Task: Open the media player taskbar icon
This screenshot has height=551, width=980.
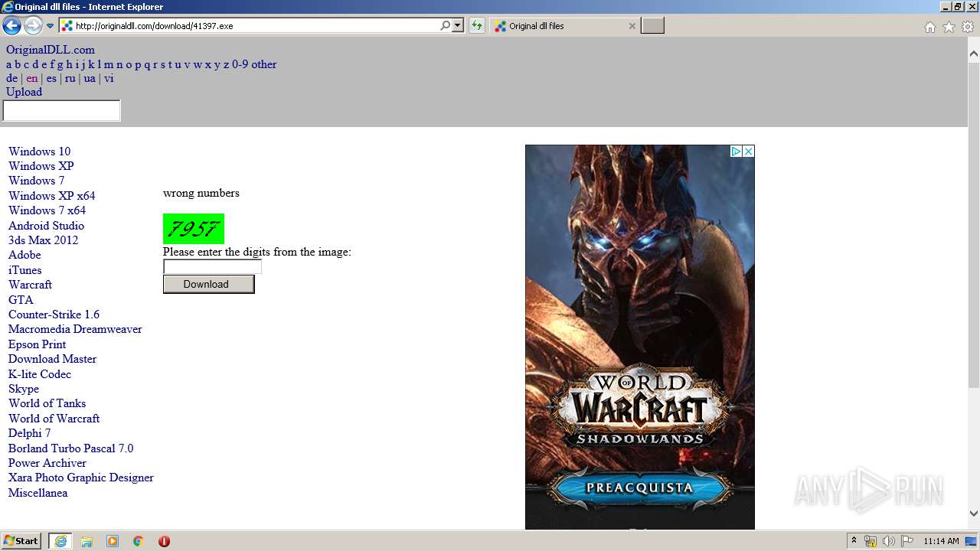Action: 113,541
